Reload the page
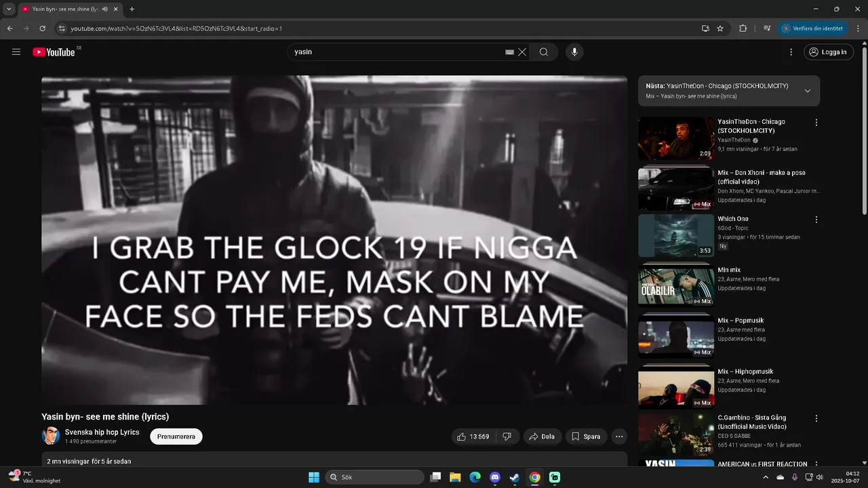The width and height of the screenshot is (868, 488). coord(42,28)
